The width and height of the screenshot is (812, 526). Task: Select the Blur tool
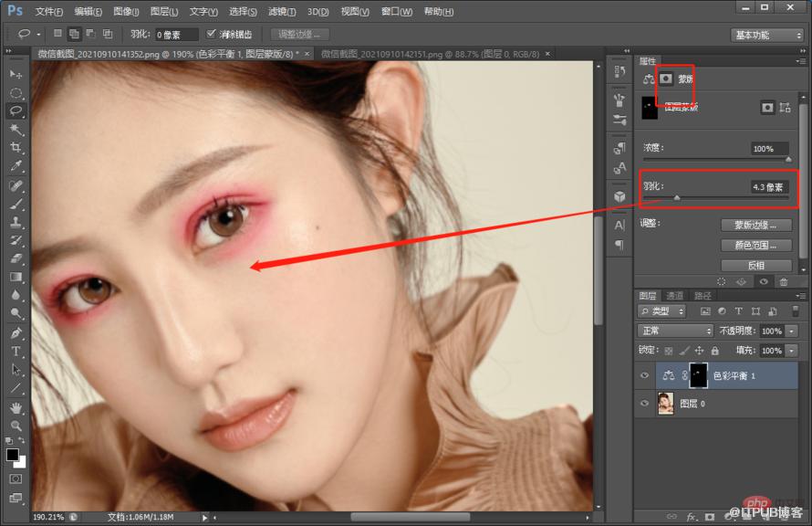tap(16, 294)
